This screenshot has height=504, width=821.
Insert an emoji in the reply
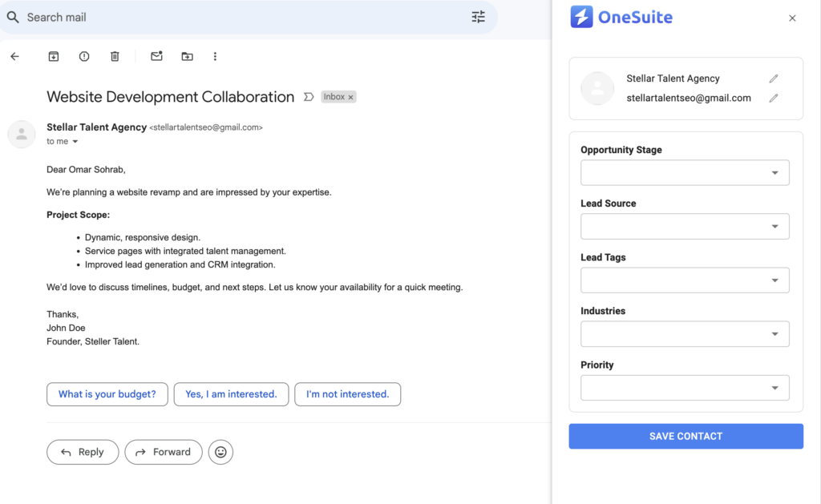(220, 452)
